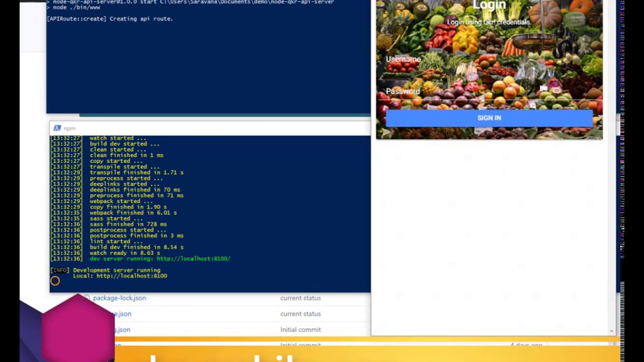
Task: Click 'transpile finished in 1.71 s' line
Action: pos(136,172)
